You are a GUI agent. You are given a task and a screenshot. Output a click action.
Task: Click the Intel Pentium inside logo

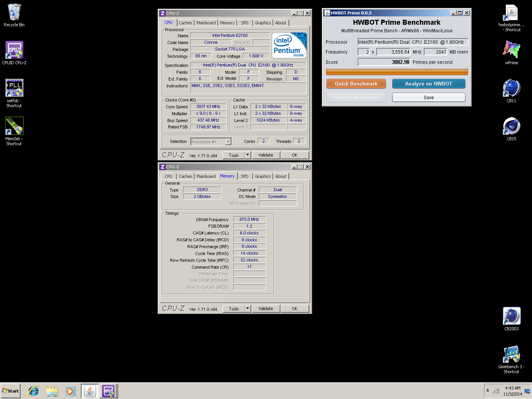290,45
